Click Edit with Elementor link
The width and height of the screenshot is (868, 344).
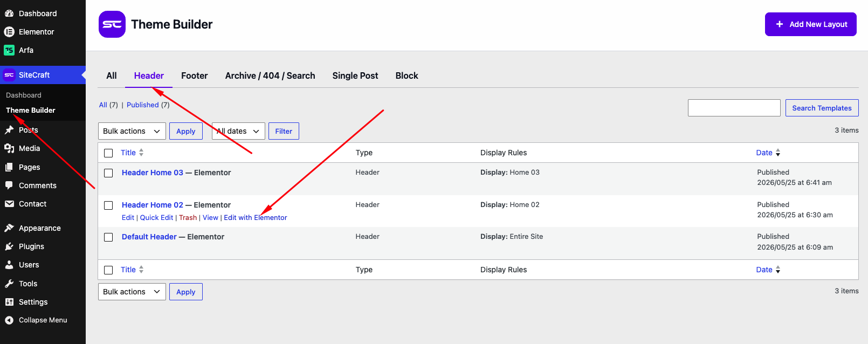pos(256,218)
